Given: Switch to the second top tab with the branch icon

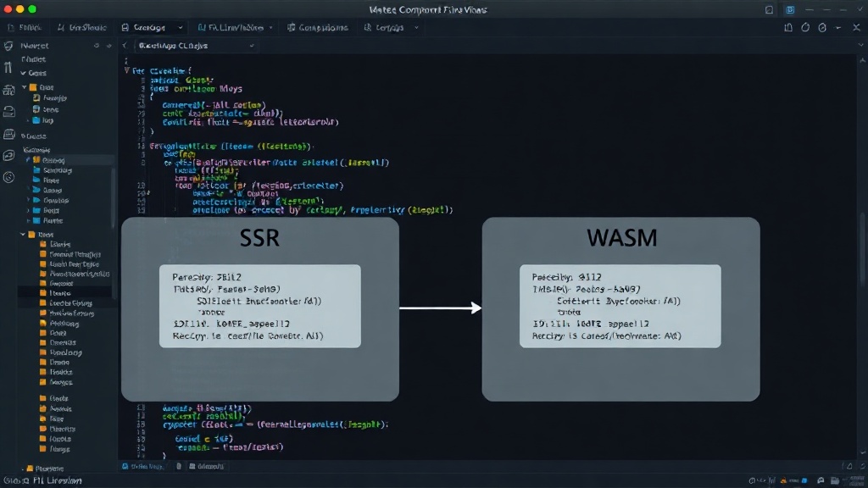Looking at the screenshot, I should coord(82,27).
